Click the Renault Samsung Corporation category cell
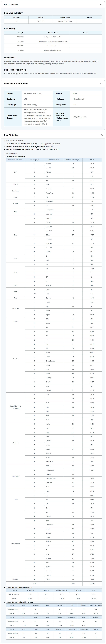Image resolution: width=106 pixels, height=644 pixels. (16, 407)
